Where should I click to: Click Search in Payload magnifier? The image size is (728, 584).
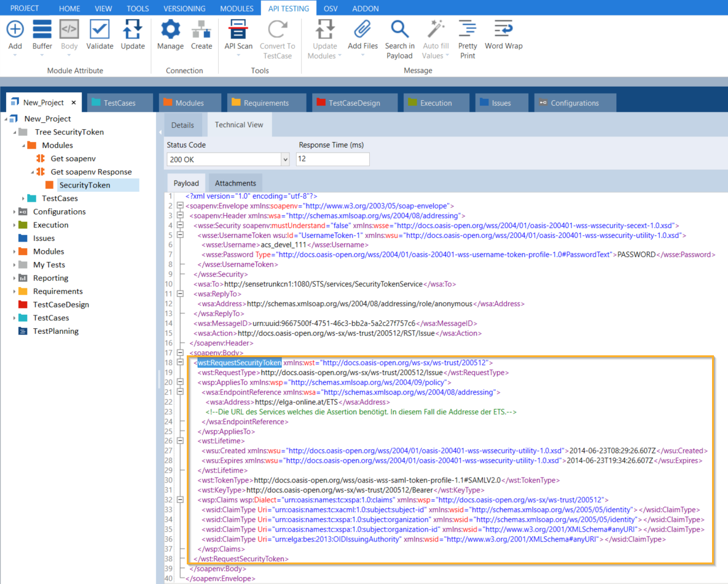pos(399,30)
